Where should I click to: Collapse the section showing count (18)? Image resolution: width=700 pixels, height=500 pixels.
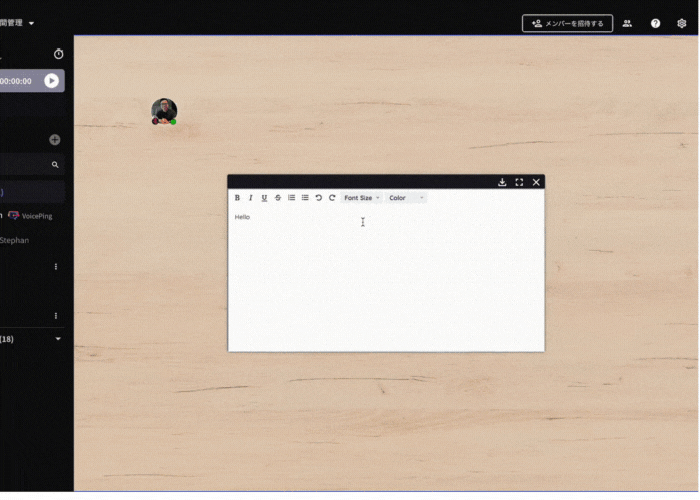tap(58, 339)
